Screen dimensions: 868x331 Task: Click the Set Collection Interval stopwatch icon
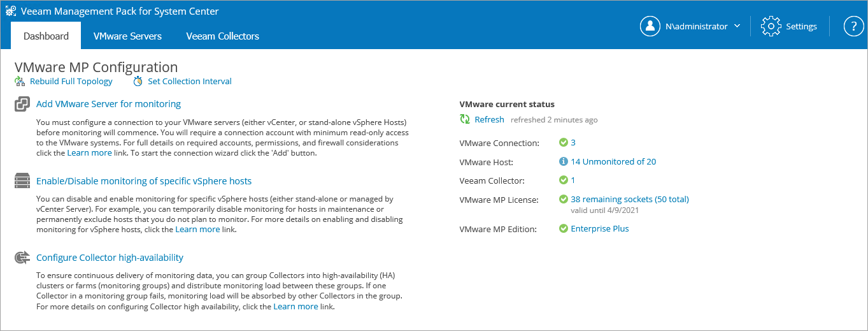point(138,82)
